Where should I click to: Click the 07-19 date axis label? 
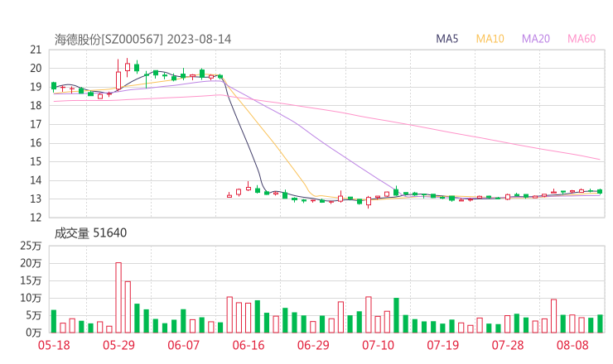442,345
